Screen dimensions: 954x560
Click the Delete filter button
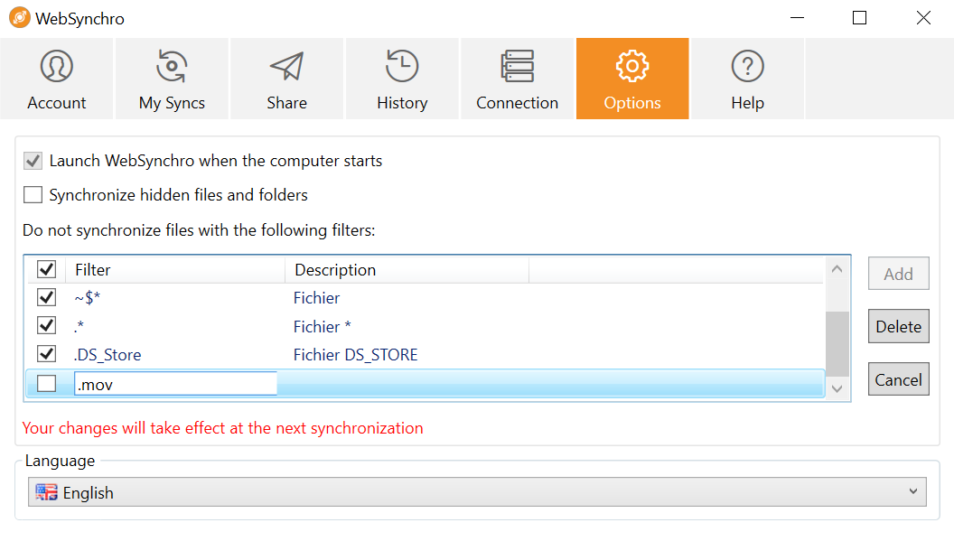[899, 326]
